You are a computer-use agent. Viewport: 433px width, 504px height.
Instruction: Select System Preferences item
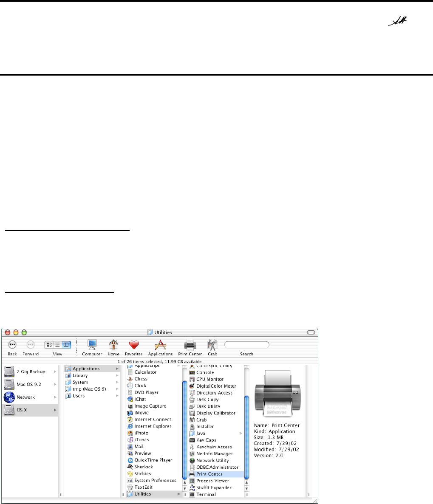[x=154, y=480]
